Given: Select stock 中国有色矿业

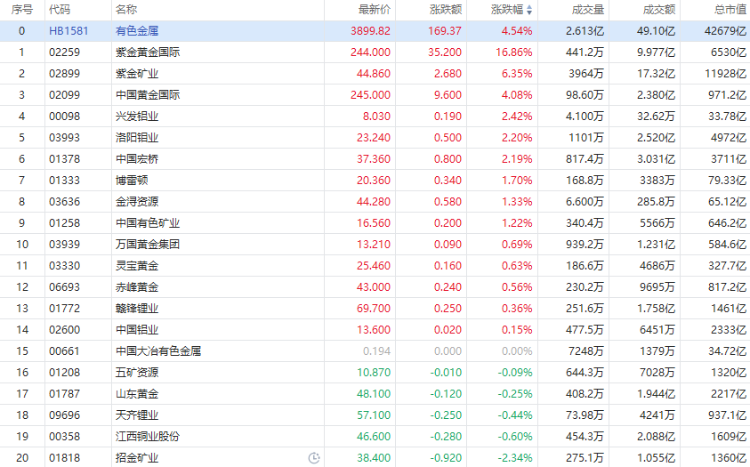Looking at the screenshot, I should point(148,223).
